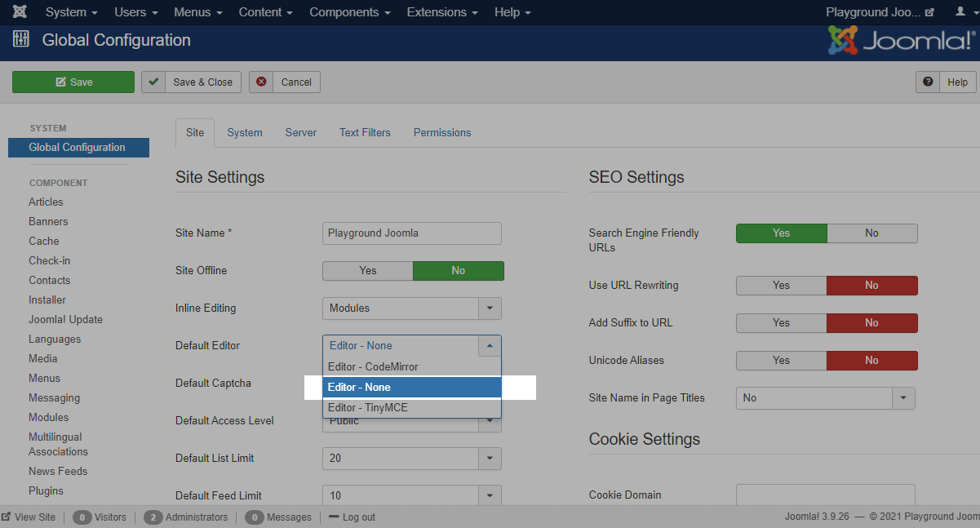Click the Joomla! brand logo in header
The height and width of the screenshot is (528, 980).
tap(901, 40)
